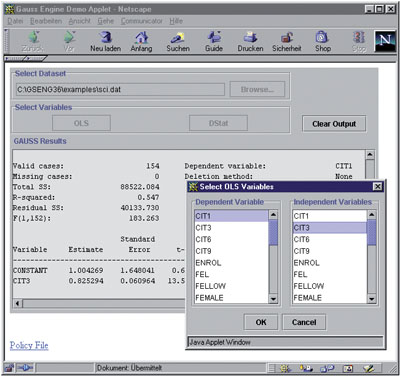This screenshot has height=376, width=400.
Task: Click Independent Variables list scroll down arrow
Action: point(371,299)
